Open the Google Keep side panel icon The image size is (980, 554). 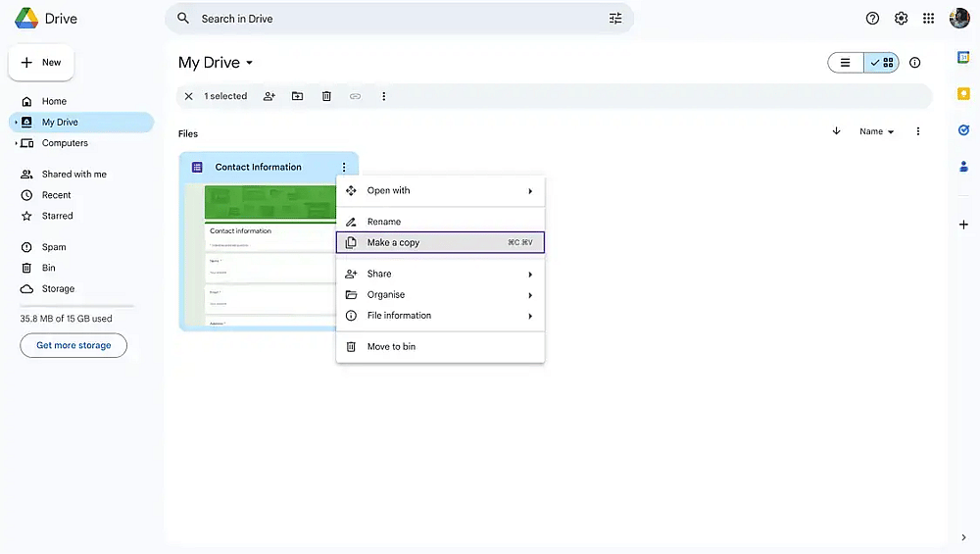963,94
